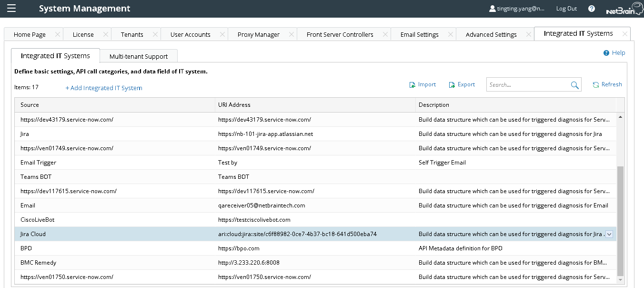
Task: Add a new Integrated IT System
Action: point(103,88)
